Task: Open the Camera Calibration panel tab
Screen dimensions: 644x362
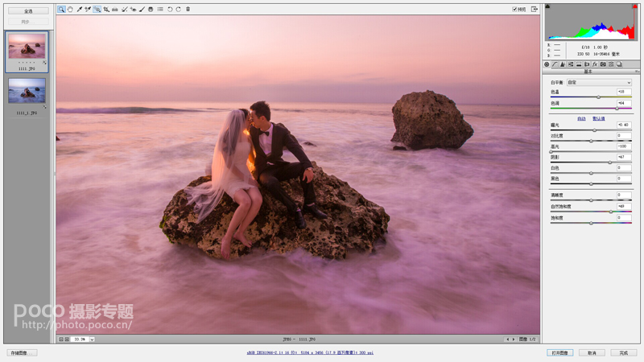Action: (x=603, y=64)
